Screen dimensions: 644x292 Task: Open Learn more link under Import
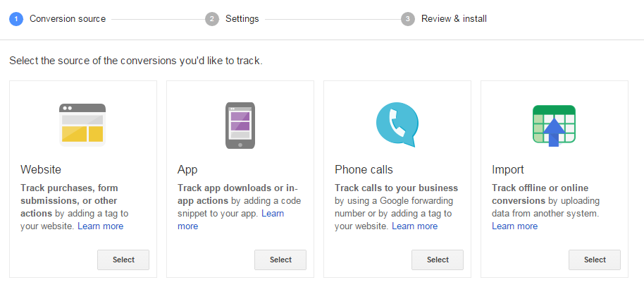tap(514, 226)
